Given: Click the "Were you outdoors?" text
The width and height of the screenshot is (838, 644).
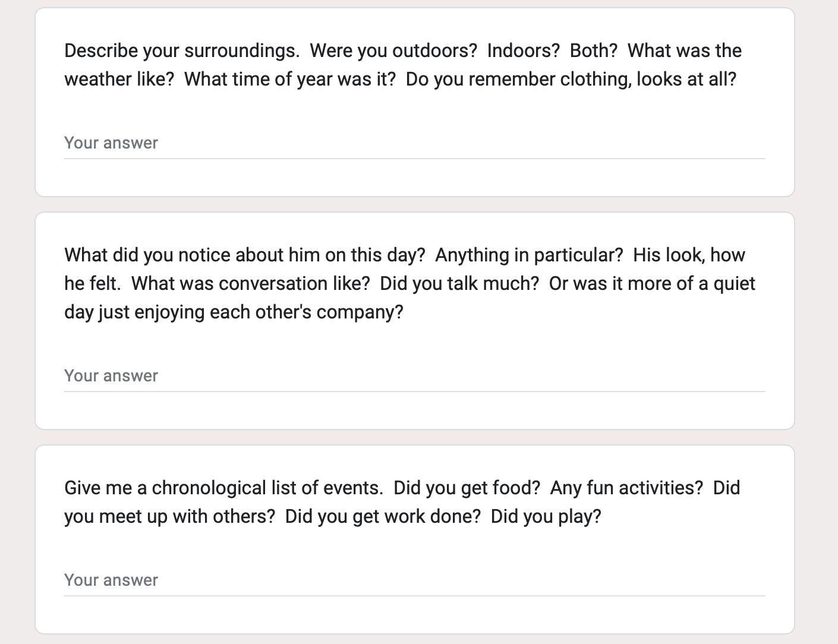Looking at the screenshot, I should (393, 50).
